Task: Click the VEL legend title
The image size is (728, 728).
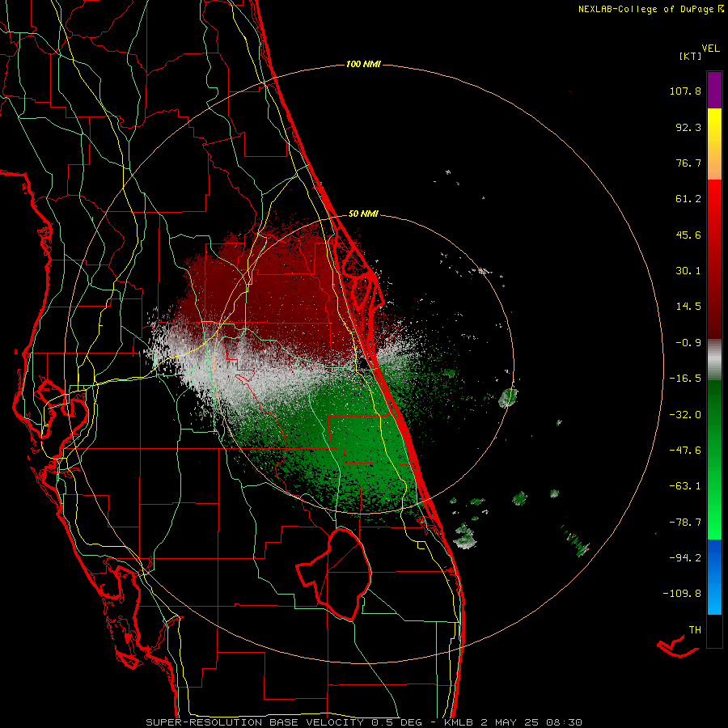Action: click(710, 49)
